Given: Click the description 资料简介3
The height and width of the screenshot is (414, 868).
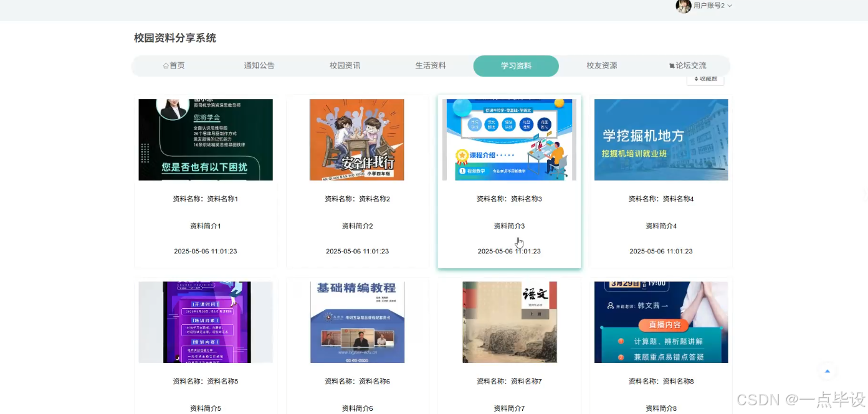Looking at the screenshot, I should 509,226.
